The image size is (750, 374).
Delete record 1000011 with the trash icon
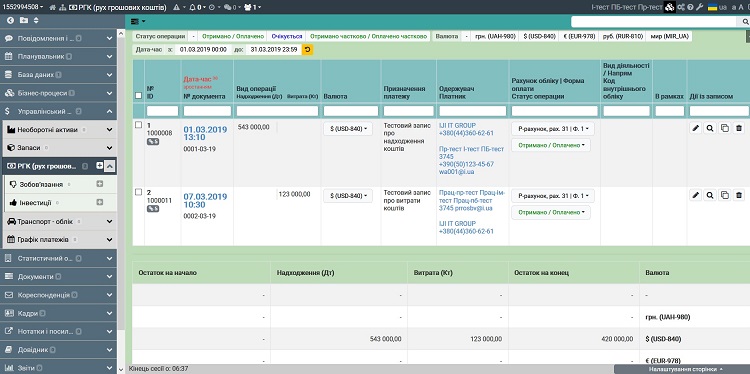point(739,195)
